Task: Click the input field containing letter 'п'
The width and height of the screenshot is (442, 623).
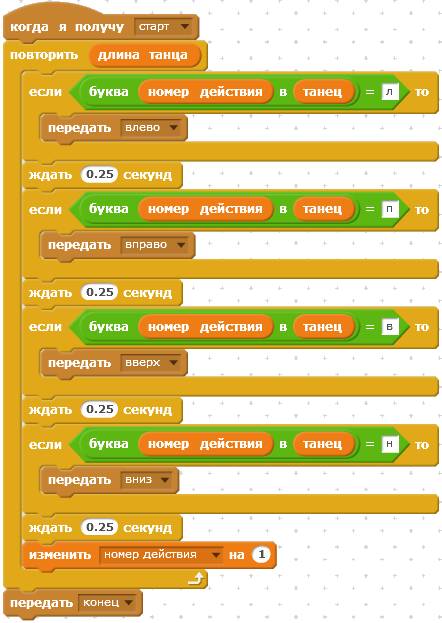Action: click(x=390, y=209)
